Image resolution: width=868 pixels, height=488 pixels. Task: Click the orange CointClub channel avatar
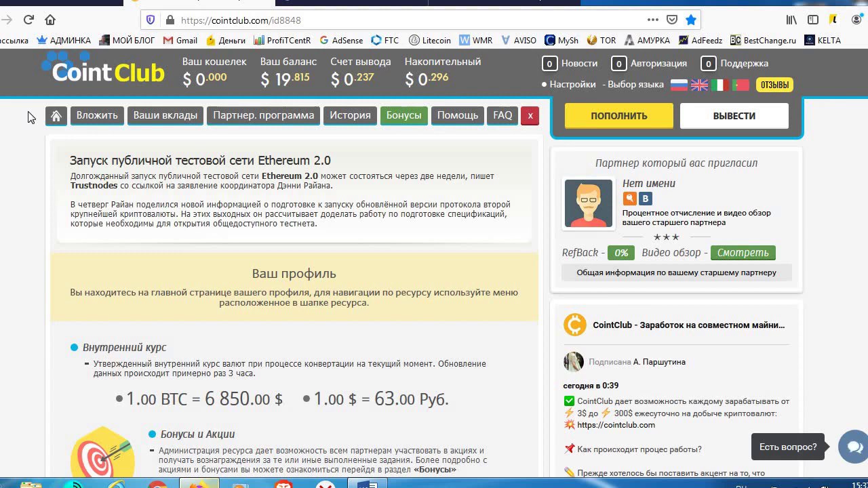click(x=574, y=325)
